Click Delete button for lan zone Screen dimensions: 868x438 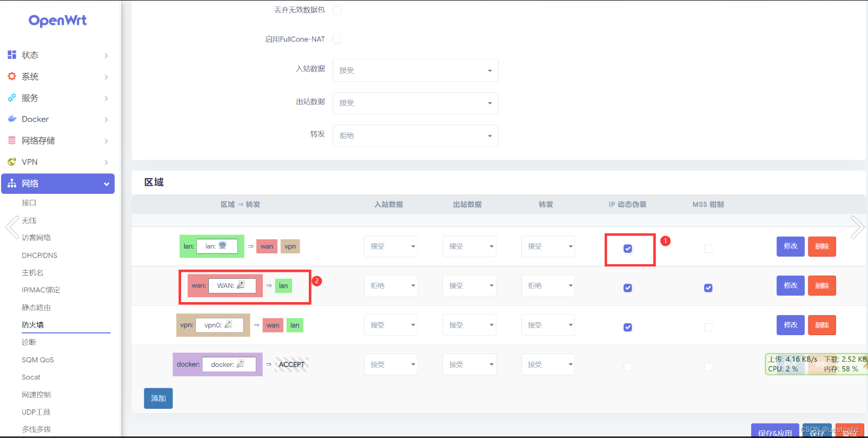pos(822,246)
